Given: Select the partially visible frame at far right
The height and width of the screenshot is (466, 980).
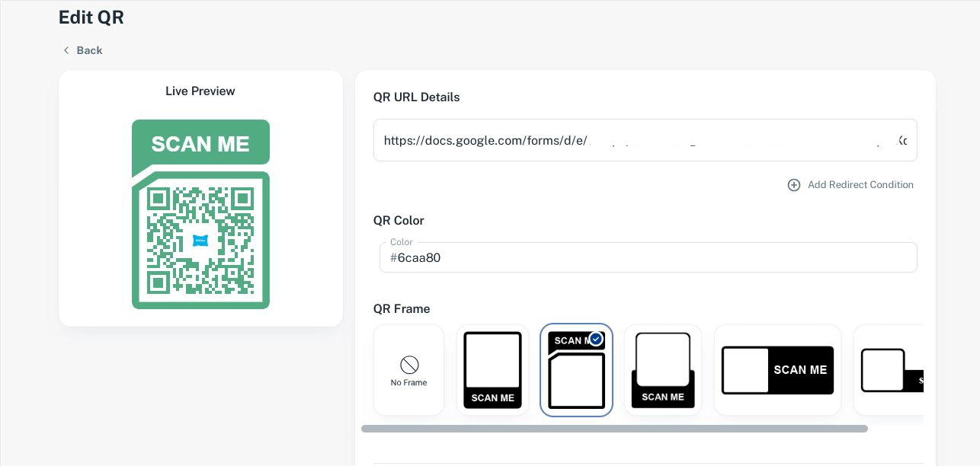Looking at the screenshot, I should pyautogui.click(x=899, y=370).
